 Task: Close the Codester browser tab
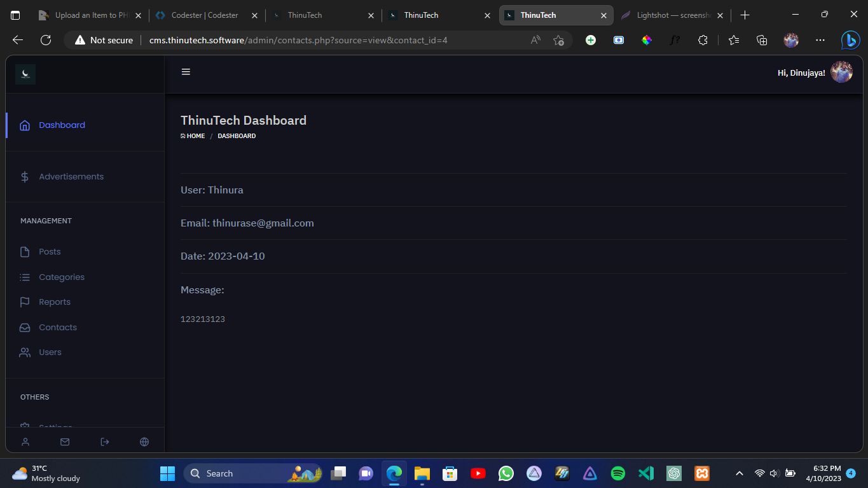255,15
